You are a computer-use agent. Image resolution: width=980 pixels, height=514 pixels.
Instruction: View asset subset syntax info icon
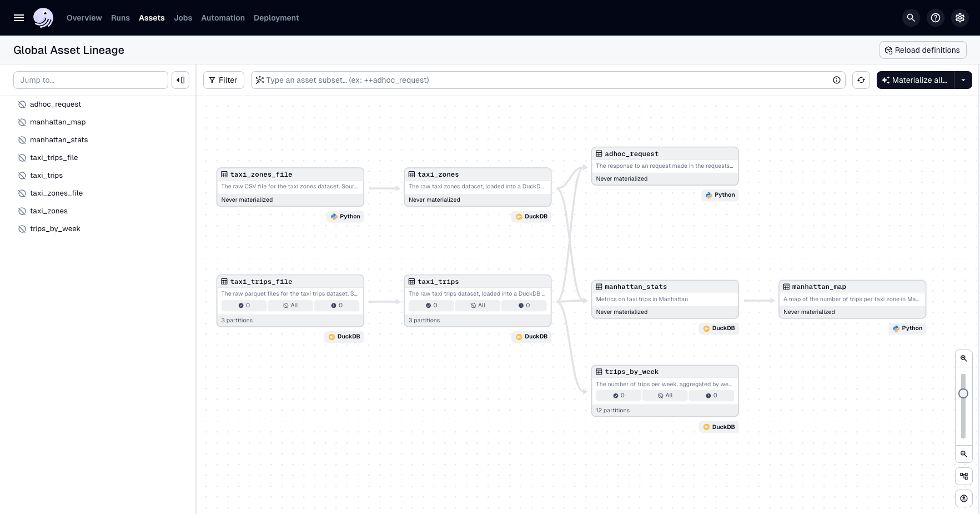pos(837,80)
